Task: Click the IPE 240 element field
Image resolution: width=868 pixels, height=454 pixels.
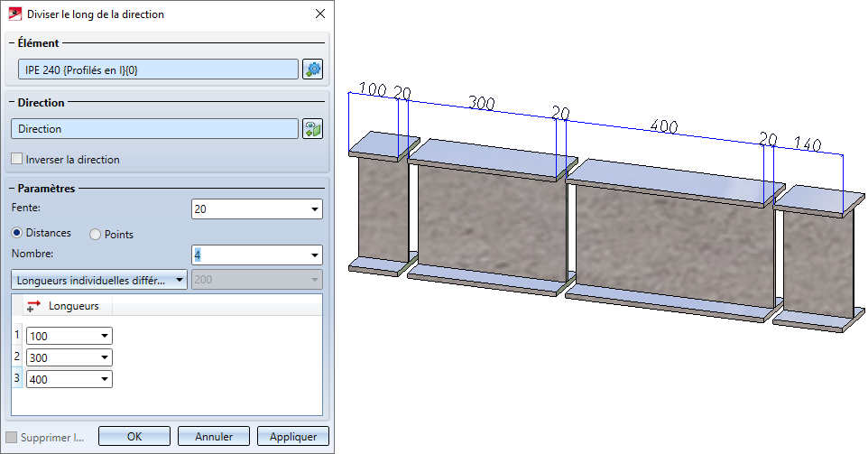Action: click(158, 69)
